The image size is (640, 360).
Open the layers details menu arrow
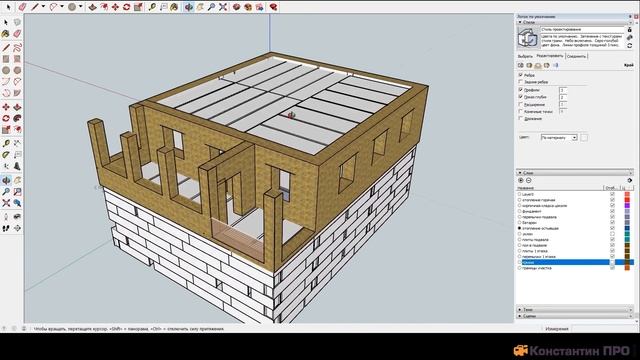[x=629, y=180]
